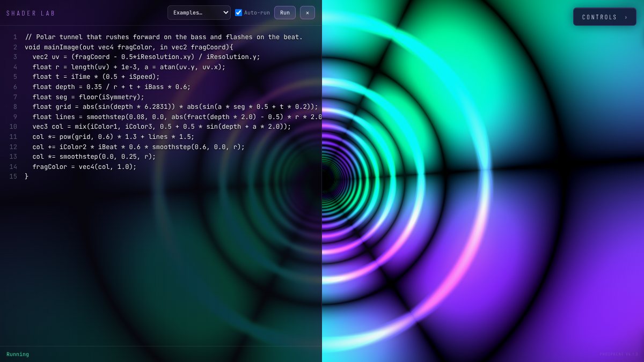Click line number 8 in gutter

[x=15, y=107]
